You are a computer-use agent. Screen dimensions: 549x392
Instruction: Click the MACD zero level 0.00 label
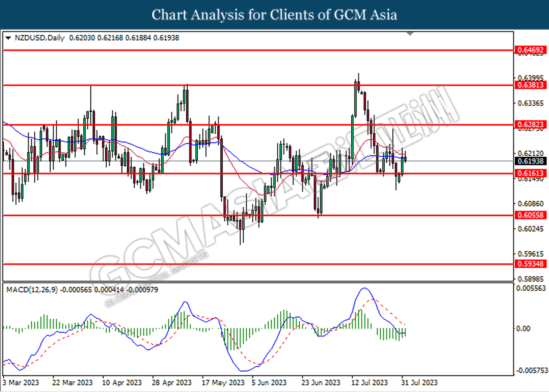(523, 329)
